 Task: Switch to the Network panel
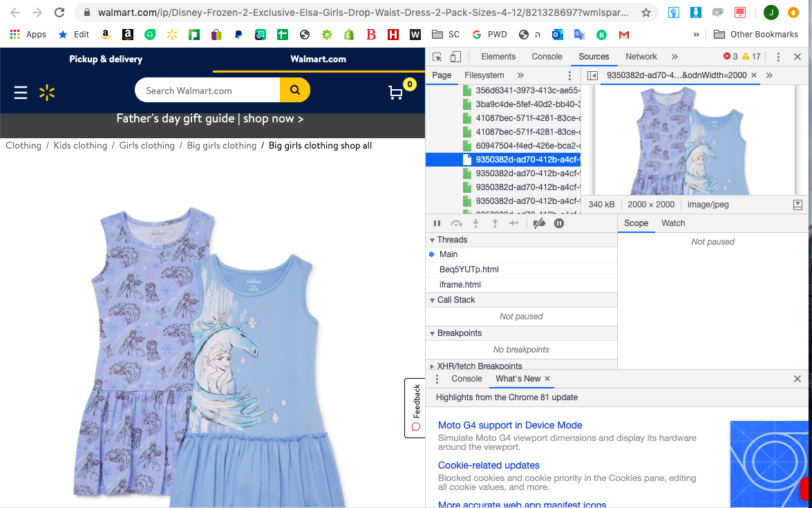641,57
